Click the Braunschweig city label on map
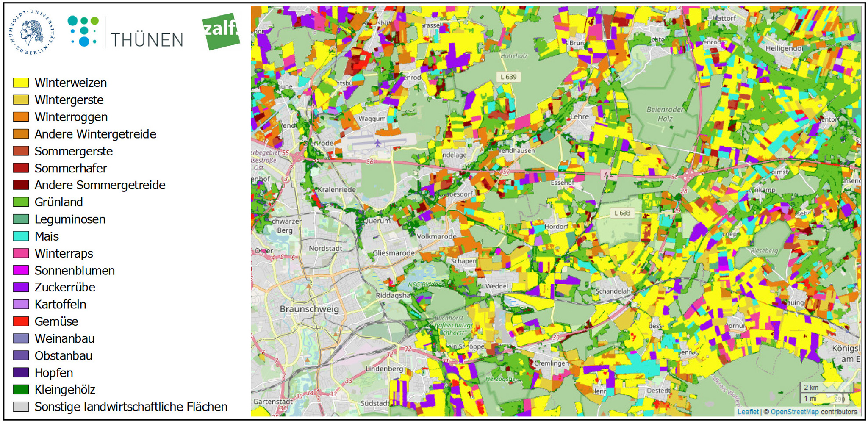Viewport: 868px width, 424px height. [x=309, y=309]
